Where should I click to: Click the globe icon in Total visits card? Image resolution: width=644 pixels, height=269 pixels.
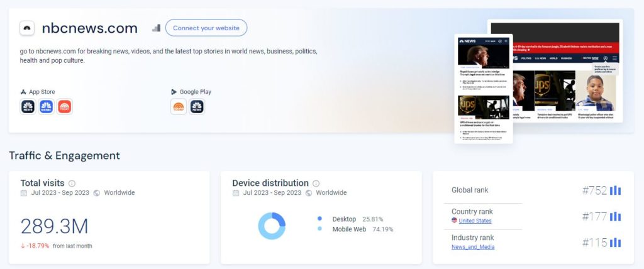[96, 193]
